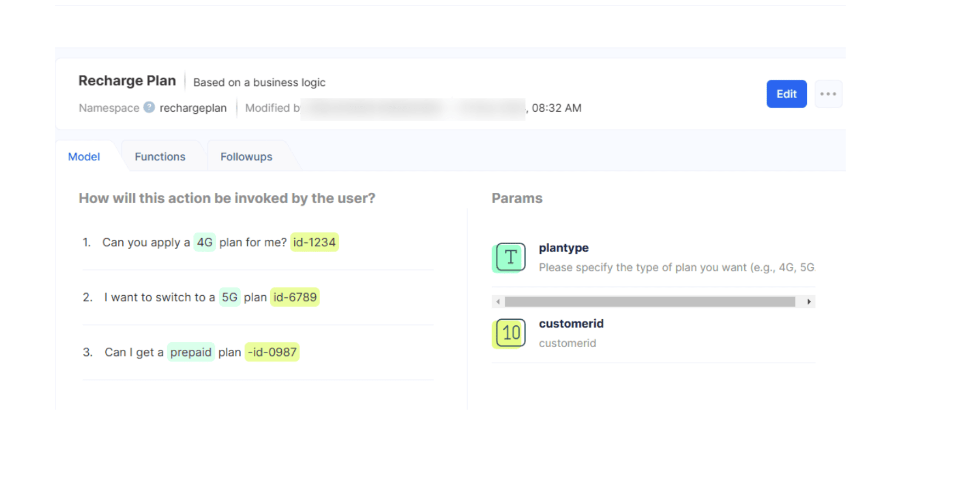The height and width of the screenshot is (483, 980).
Task: Click the customerid parameter name
Action: [x=571, y=324]
